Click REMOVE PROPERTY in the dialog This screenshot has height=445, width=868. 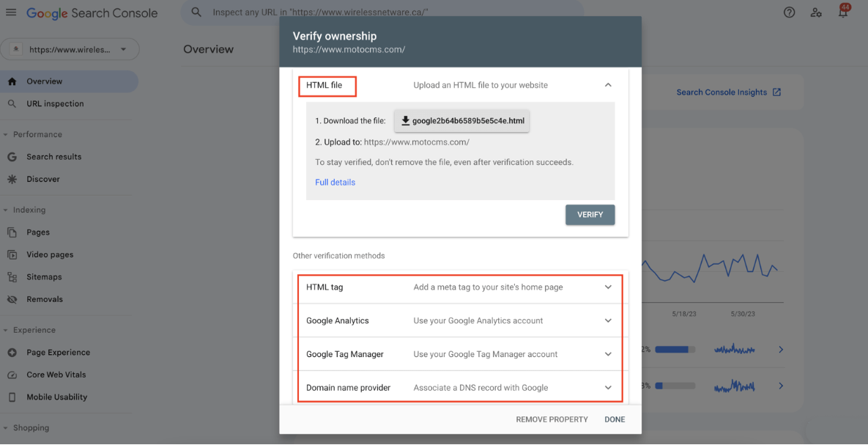point(552,419)
